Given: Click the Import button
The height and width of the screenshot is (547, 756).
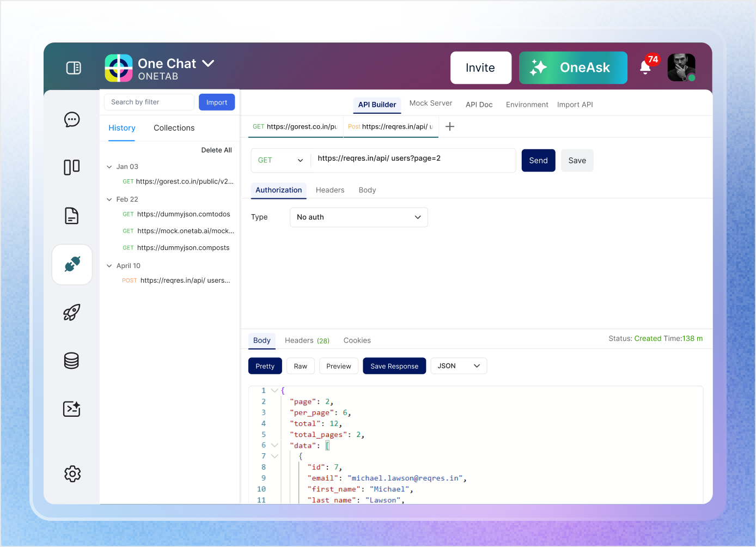Looking at the screenshot, I should coord(217,102).
